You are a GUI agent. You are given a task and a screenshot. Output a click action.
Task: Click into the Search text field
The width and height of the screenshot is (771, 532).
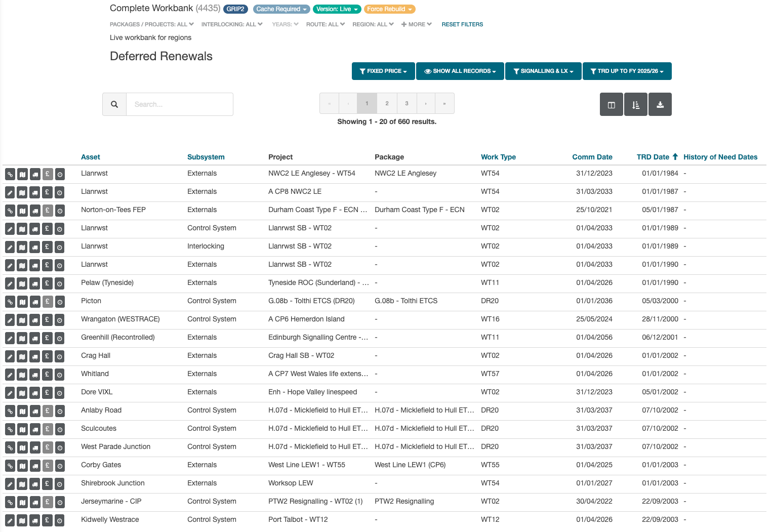(x=180, y=104)
